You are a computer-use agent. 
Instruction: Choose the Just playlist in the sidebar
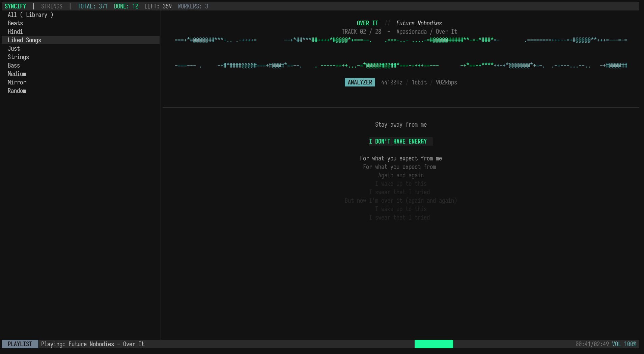[x=81, y=49]
